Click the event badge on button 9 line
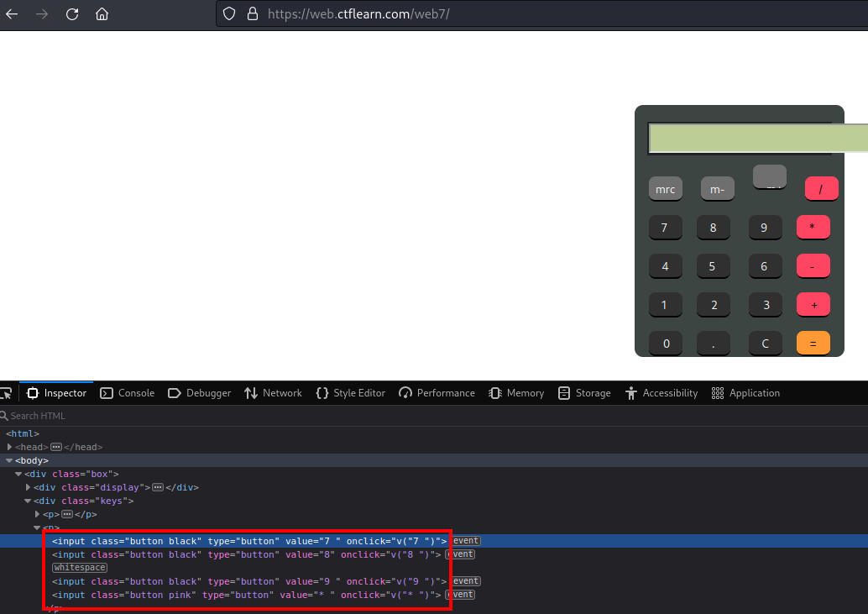The height and width of the screenshot is (614, 868). tap(466, 581)
